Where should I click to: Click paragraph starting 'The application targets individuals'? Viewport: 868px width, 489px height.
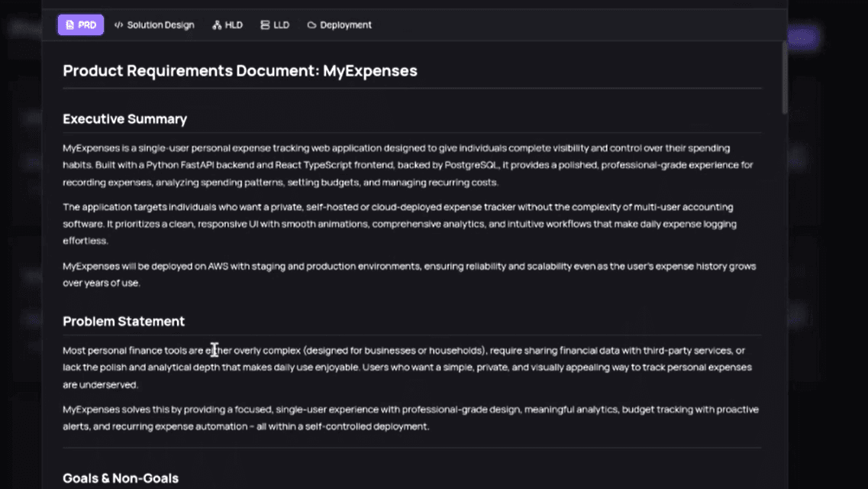point(400,224)
